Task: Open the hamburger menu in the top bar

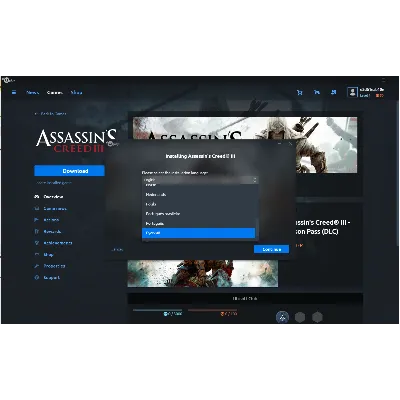Action: coord(14,92)
